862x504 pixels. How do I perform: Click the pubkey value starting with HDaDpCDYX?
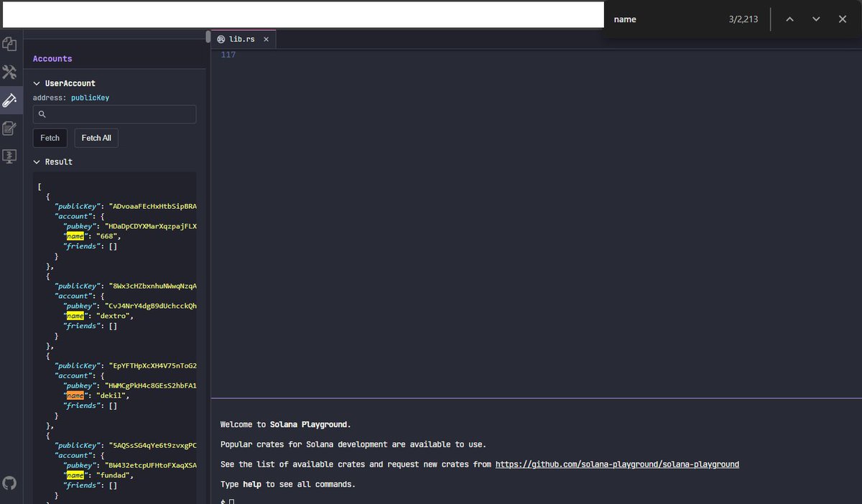151,226
